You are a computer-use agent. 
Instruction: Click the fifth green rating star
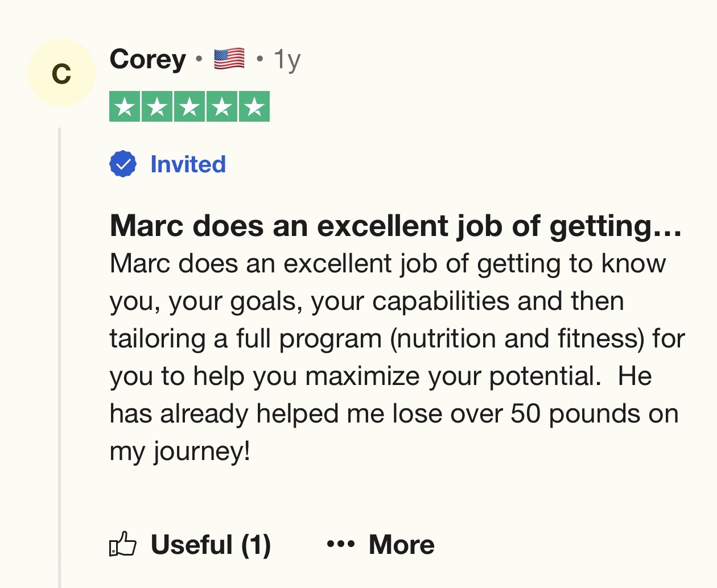point(254,107)
